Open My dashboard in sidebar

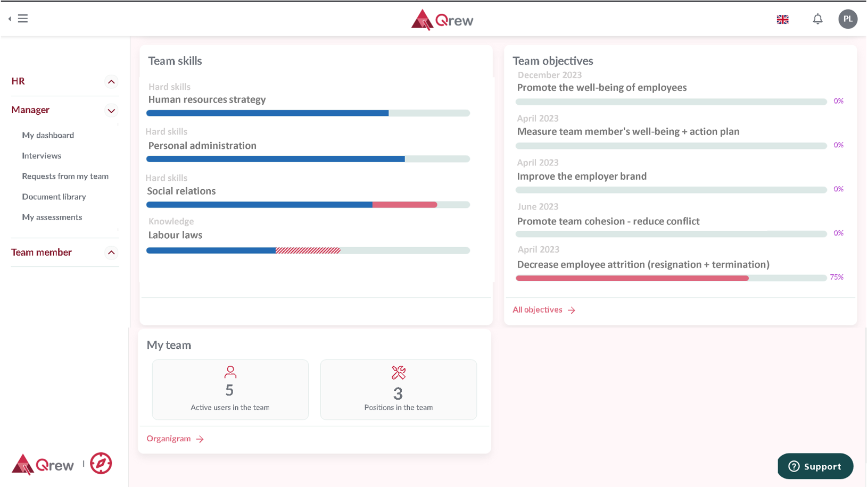coord(48,135)
